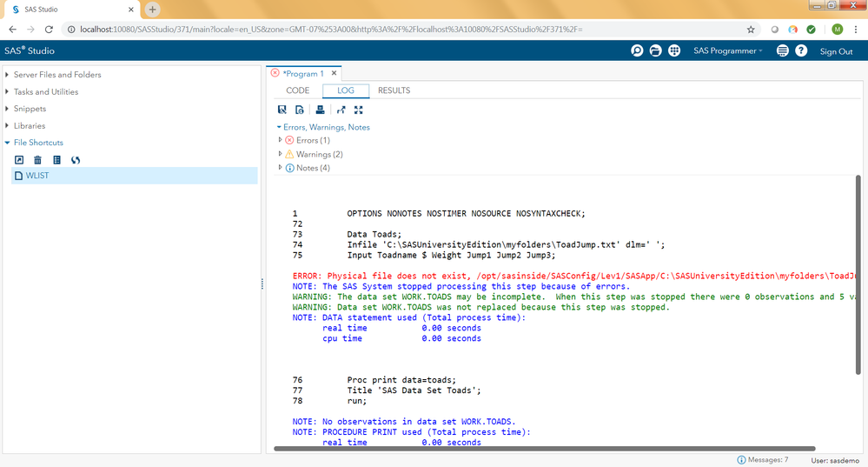Maximize the log view icon
This screenshot has height=467, width=868.
pos(358,110)
